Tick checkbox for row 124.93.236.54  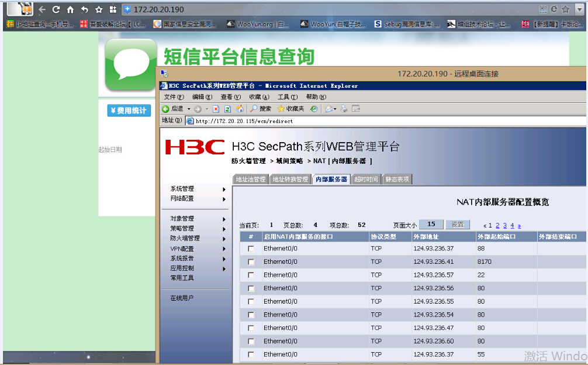click(251, 315)
